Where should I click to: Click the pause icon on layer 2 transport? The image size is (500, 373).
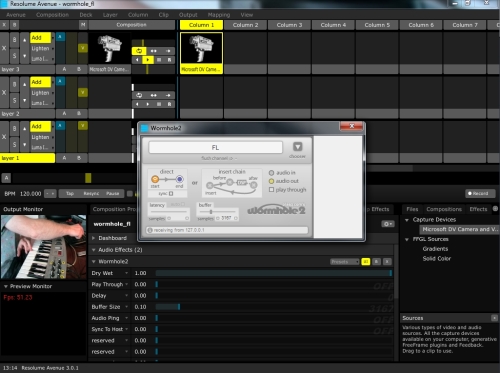tap(159, 104)
